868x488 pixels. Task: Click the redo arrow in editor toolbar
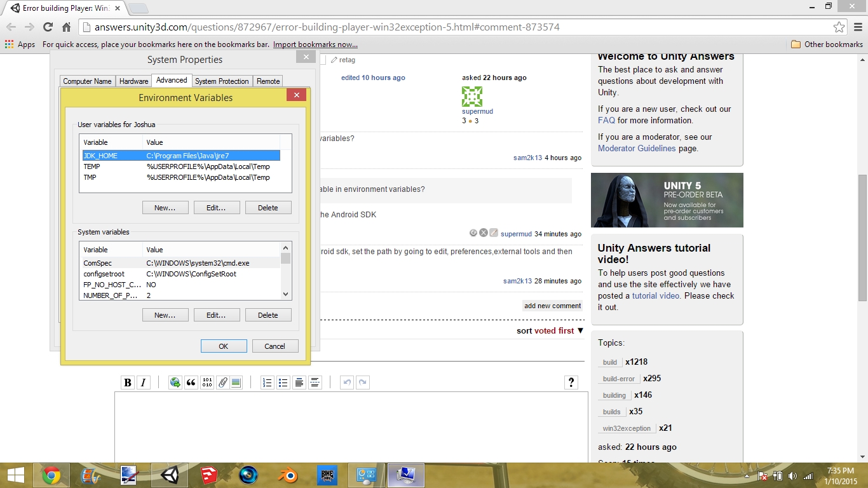tap(362, 383)
